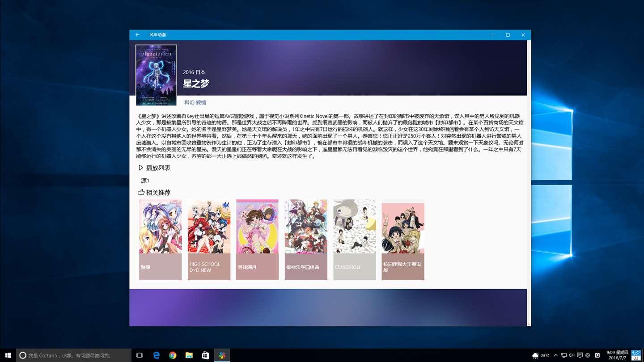644x362 pixels.
Task: Open the volume control tray icon
Action: [x=572, y=355]
